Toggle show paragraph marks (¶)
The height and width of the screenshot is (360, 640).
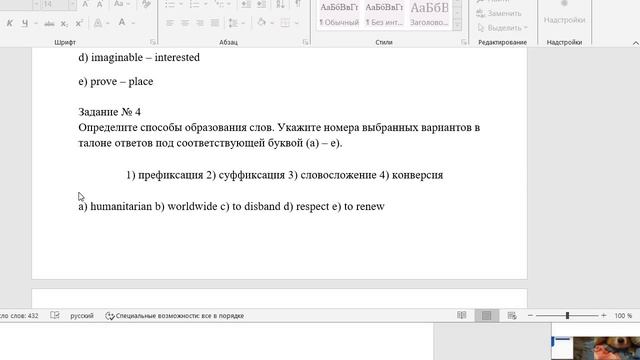coord(298,4)
